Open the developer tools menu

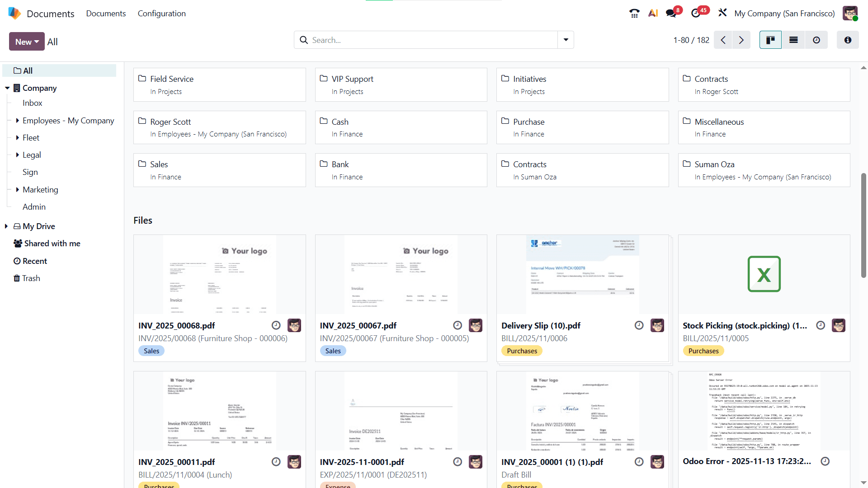pyautogui.click(x=722, y=13)
